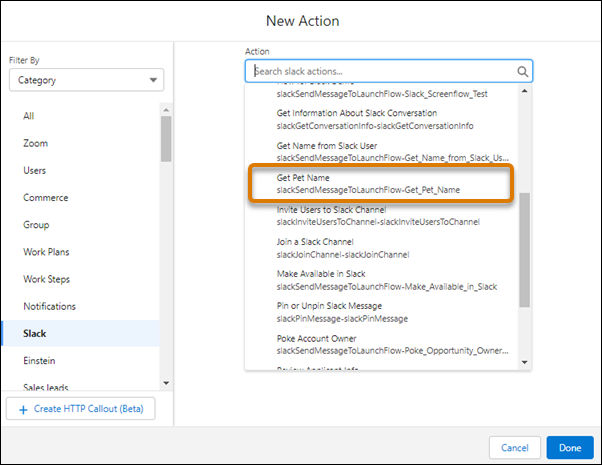Image resolution: width=602 pixels, height=465 pixels.
Task: Click Create HTTP Callout (Beta) button
Action: [x=81, y=409]
